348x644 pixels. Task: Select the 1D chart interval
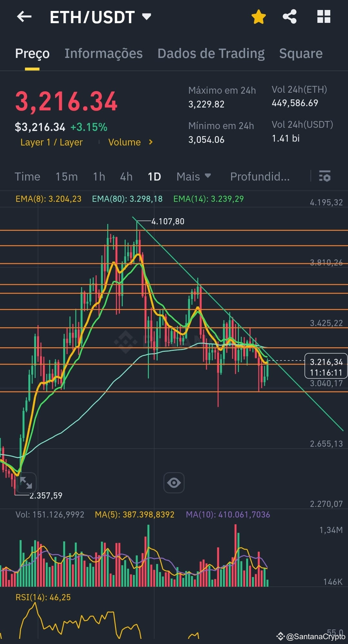pos(154,177)
